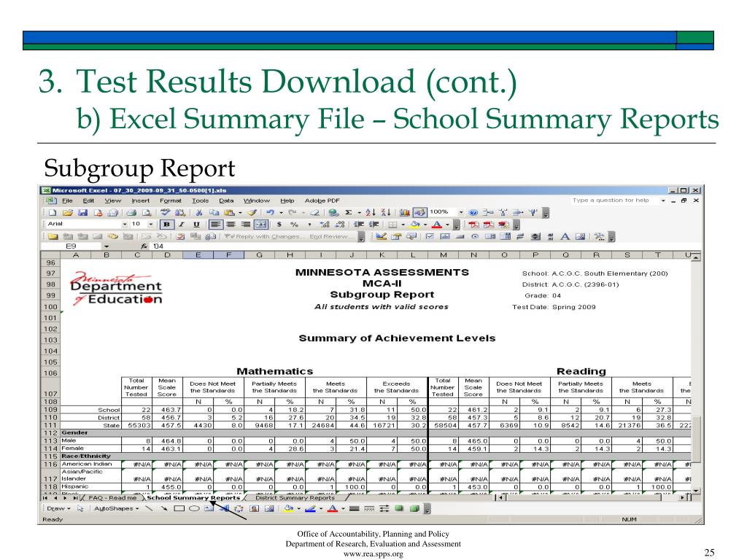Click the Print icon in Standard toolbar
This screenshot has height=560, width=747.
click(x=132, y=212)
